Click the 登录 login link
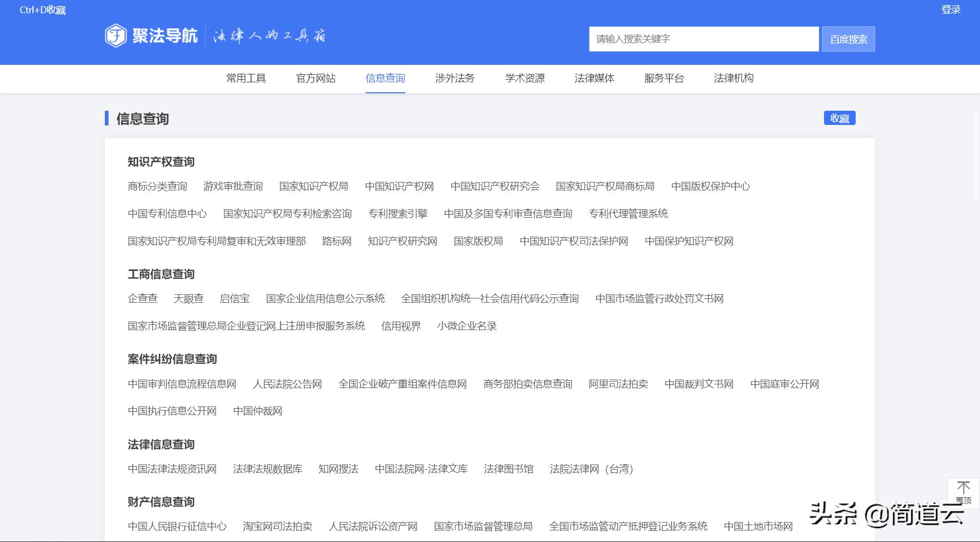The image size is (980, 542). tap(950, 9)
